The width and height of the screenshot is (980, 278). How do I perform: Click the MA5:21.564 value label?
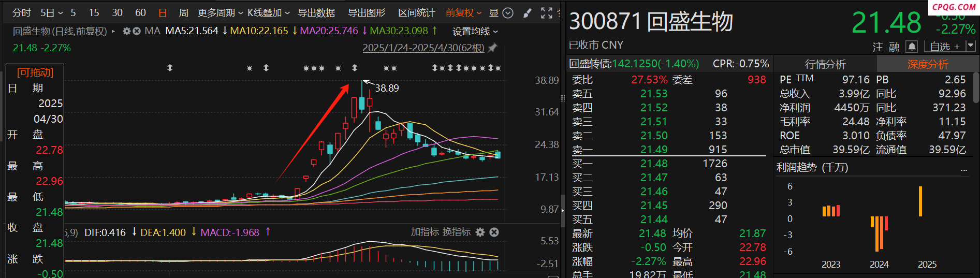tap(192, 31)
